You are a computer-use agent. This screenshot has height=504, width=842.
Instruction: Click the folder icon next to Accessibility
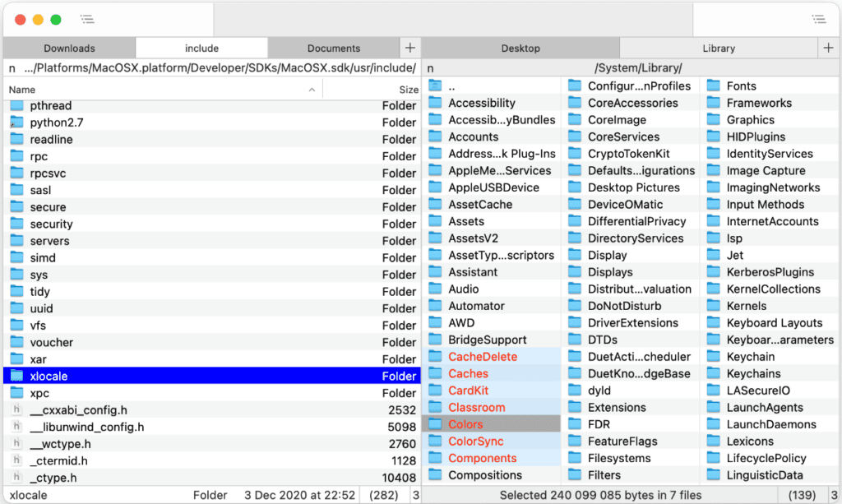point(435,103)
